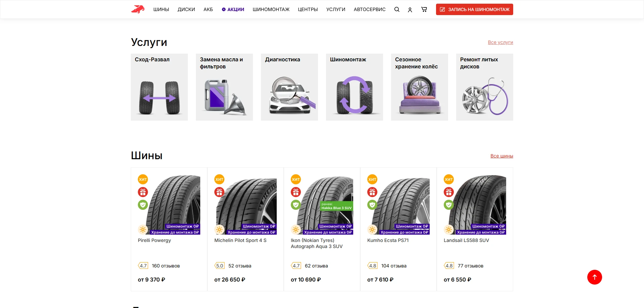Click the gift icon on Kumho Ecsta PS71
Image resolution: width=644 pixels, height=308 pixels.
coord(372,192)
